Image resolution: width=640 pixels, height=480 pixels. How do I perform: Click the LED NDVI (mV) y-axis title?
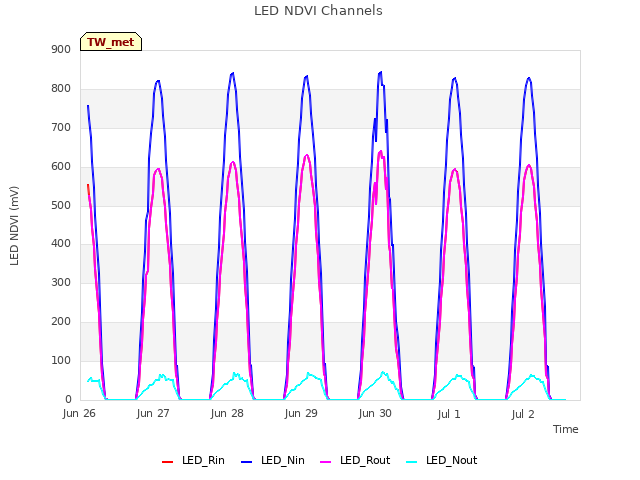[x=14, y=225]
